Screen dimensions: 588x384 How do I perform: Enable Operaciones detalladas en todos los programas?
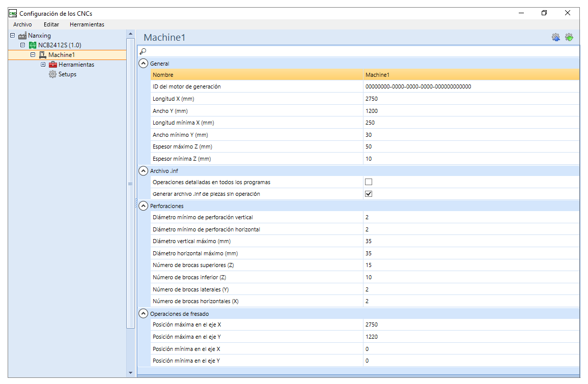click(x=369, y=182)
